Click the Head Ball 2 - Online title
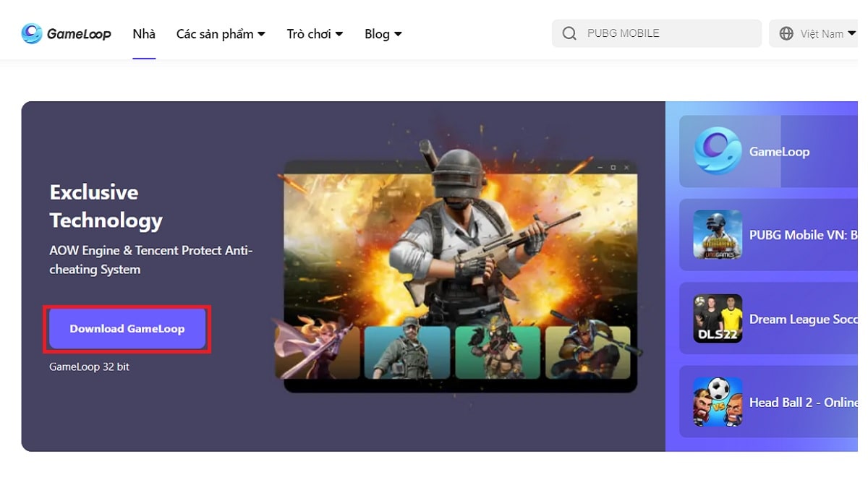Image resolution: width=868 pixels, height=488 pixels. pyautogui.click(x=804, y=403)
